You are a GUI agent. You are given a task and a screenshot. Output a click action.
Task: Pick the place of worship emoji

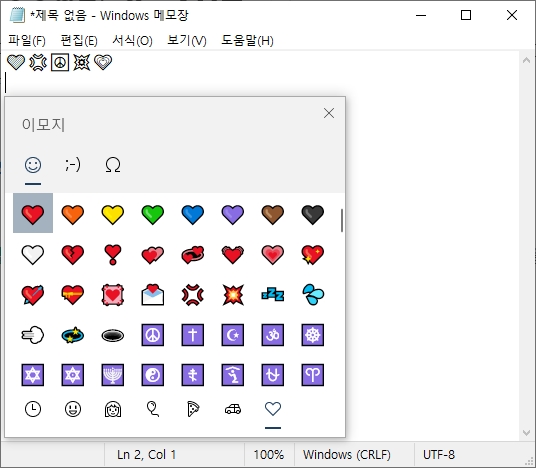coord(233,375)
